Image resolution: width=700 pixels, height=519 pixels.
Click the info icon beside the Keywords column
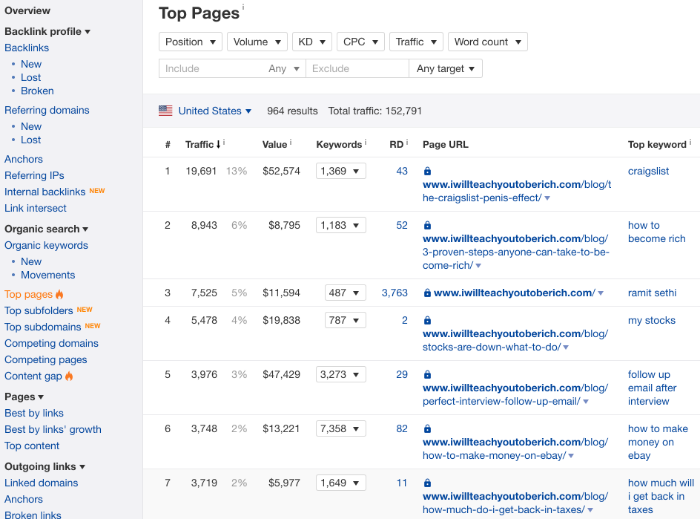click(366, 142)
